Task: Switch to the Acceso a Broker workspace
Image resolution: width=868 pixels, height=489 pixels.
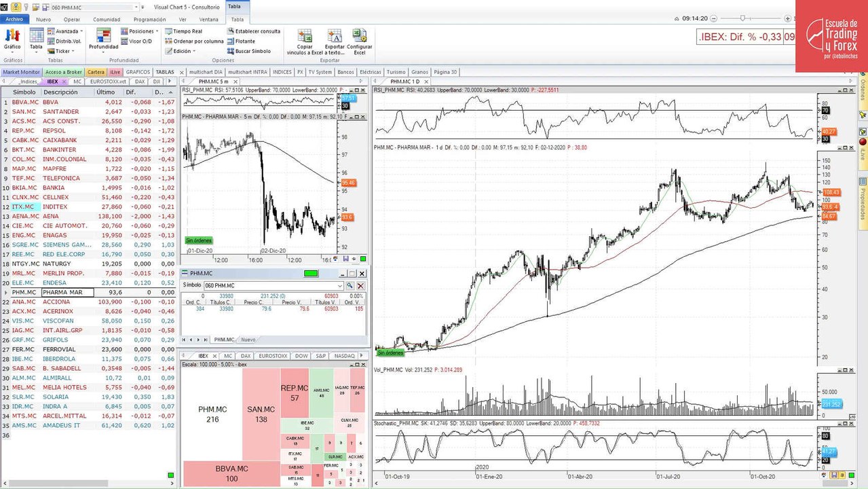Action: [64, 72]
